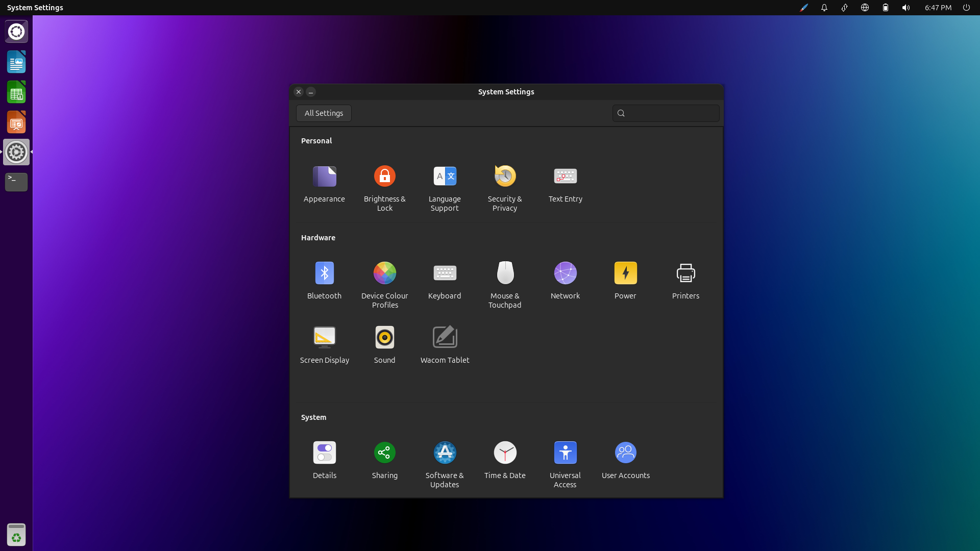The height and width of the screenshot is (551, 980).
Task: Minimize the System Settings window
Action: point(311,92)
